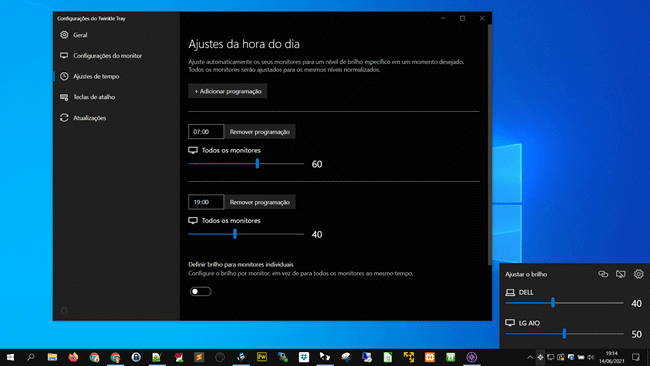Click the 07:00 schedule brightness value 60
The width and height of the screenshot is (650, 366).
(x=317, y=164)
